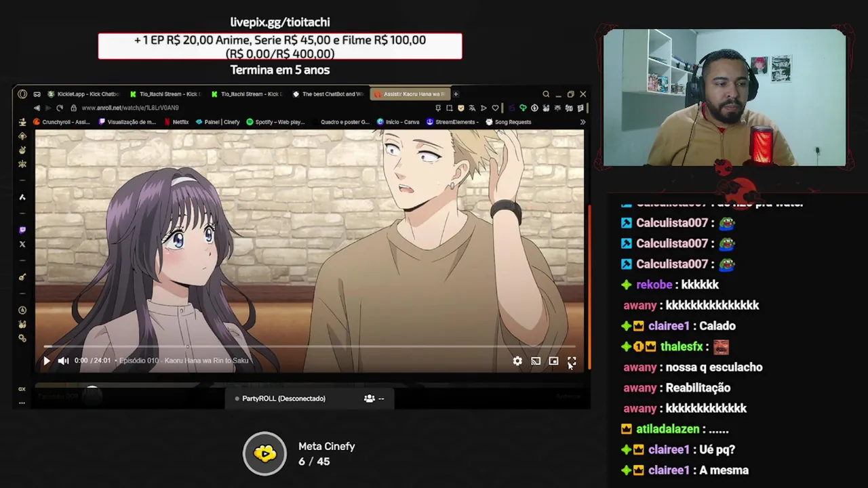Go back with the browser back arrow
This screenshot has height=488, width=868.
[x=37, y=108]
